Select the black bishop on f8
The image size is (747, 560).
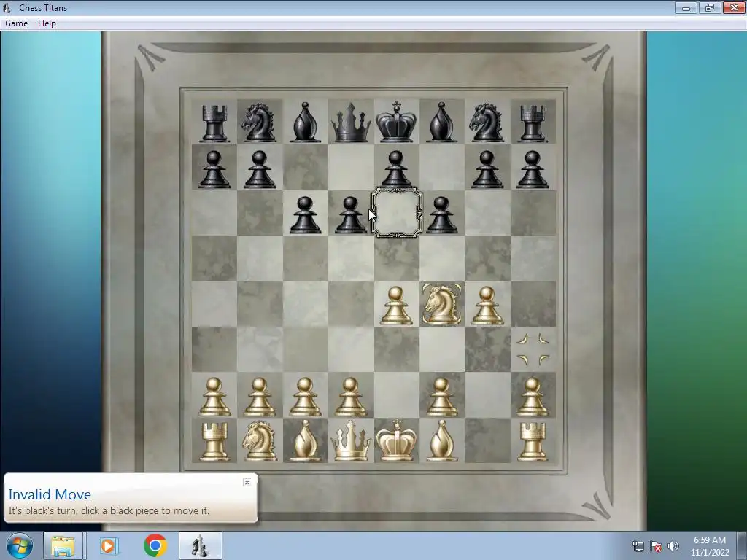tap(441, 122)
